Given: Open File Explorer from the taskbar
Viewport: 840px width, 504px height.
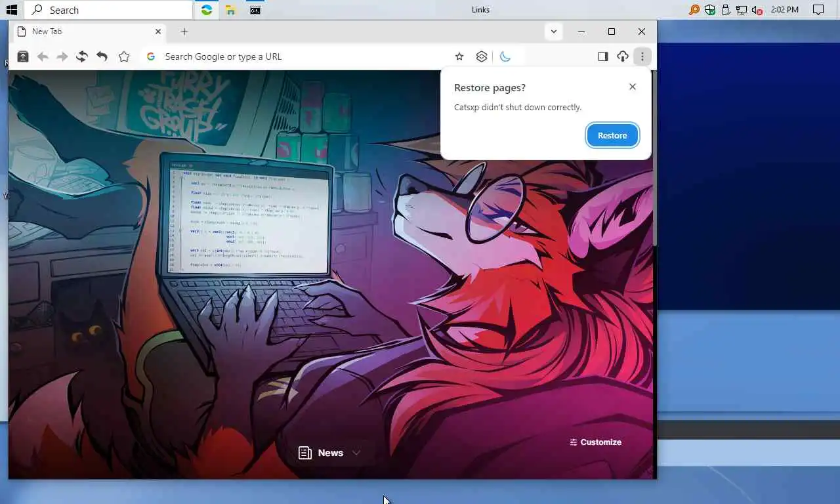Looking at the screenshot, I should (x=230, y=10).
